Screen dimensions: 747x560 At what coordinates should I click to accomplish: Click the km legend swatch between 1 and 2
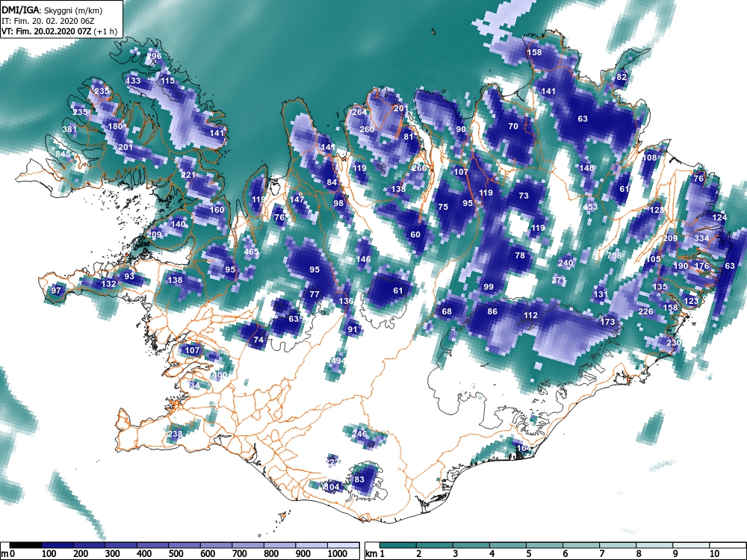tap(398, 545)
